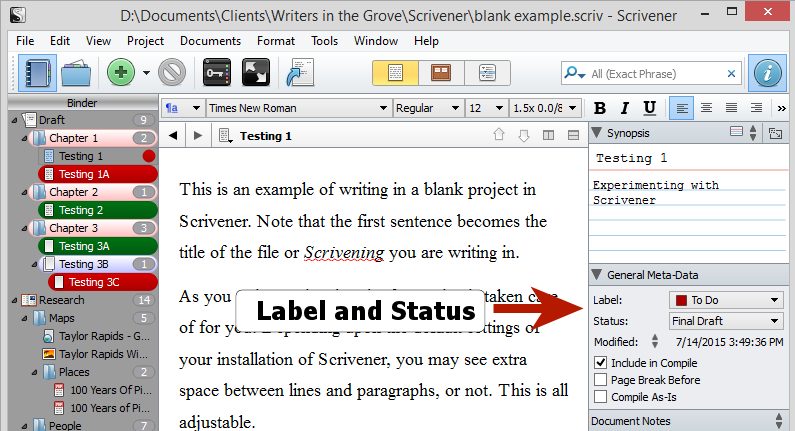Click in the All (Exact Phrase) search field
This screenshot has width=795, height=431.
click(x=655, y=73)
